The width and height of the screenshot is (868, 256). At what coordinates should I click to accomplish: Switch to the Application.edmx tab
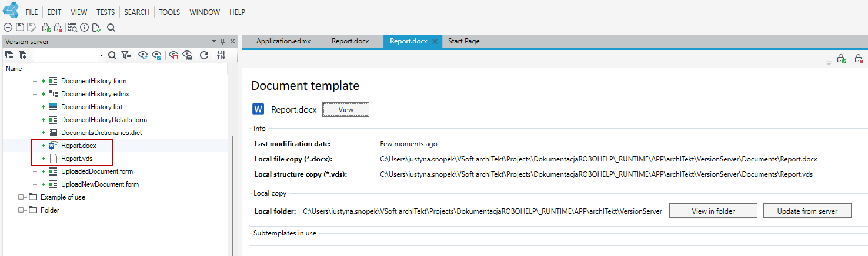283,41
